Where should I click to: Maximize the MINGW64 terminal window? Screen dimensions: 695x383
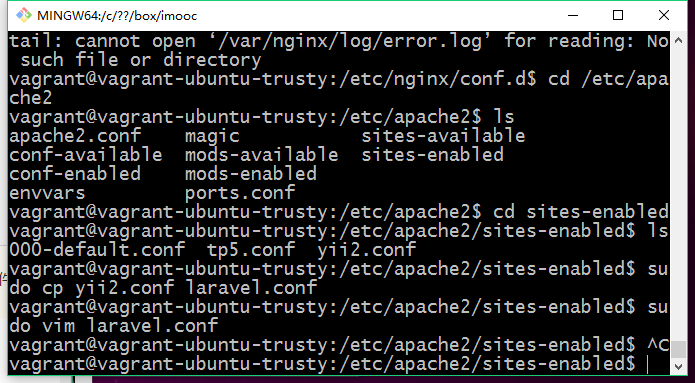tap(617, 16)
